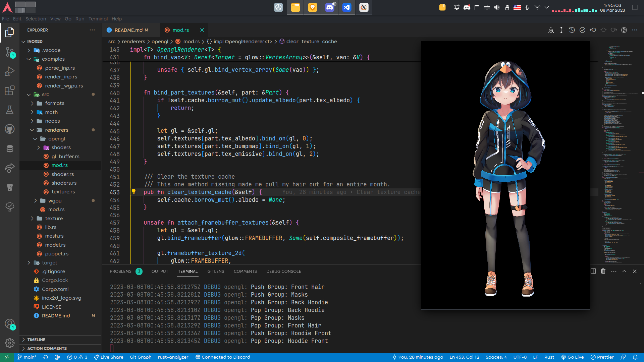
Task: Open Run and Debug view
Action: (10, 71)
